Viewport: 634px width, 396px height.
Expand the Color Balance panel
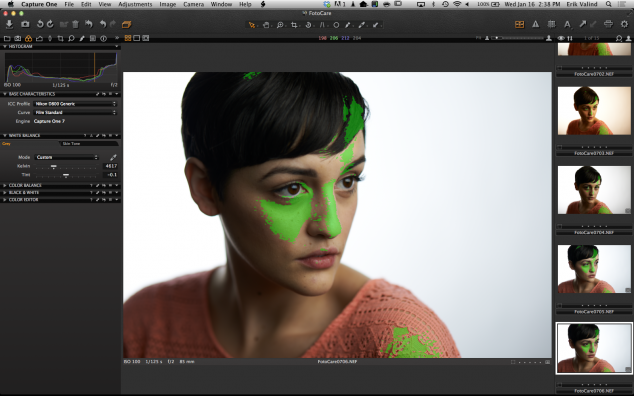tap(5, 185)
